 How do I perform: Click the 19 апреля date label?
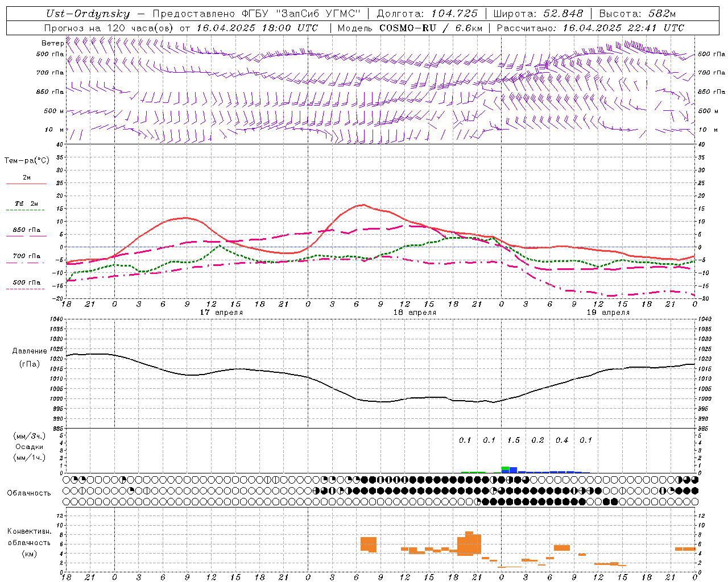[608, 313]
